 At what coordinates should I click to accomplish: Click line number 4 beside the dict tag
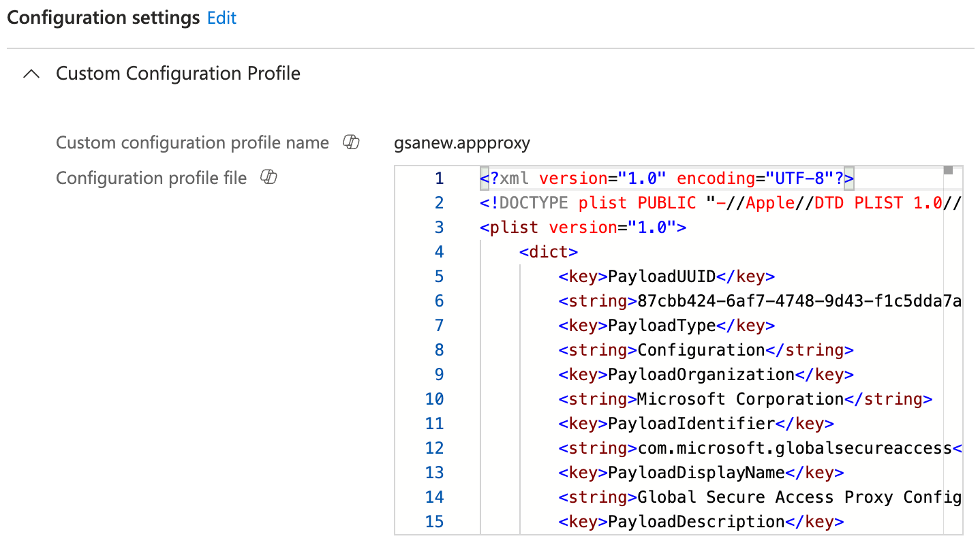click(x=439, y=252)
